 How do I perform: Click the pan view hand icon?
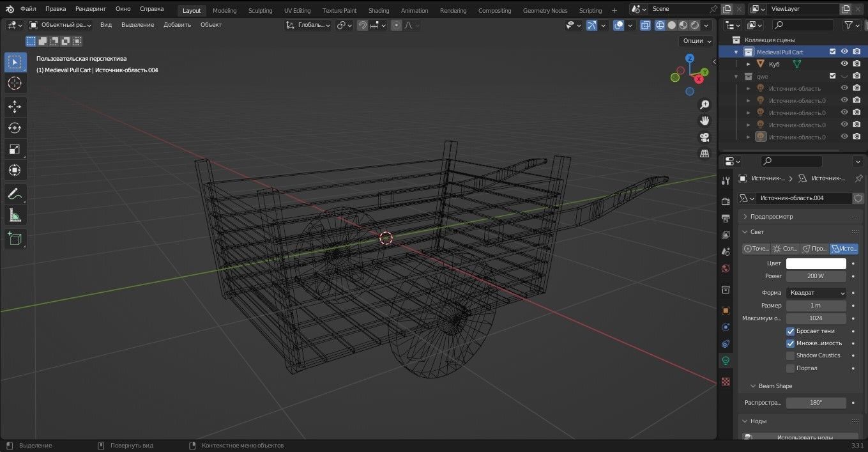704,121
